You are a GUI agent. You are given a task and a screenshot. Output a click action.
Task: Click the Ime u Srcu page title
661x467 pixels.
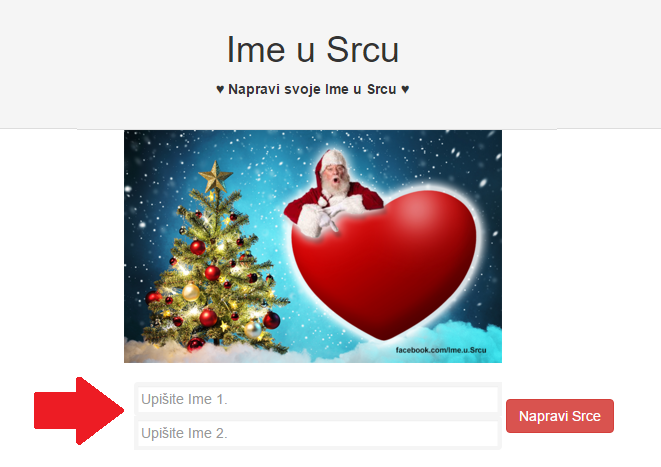[312, 50]
